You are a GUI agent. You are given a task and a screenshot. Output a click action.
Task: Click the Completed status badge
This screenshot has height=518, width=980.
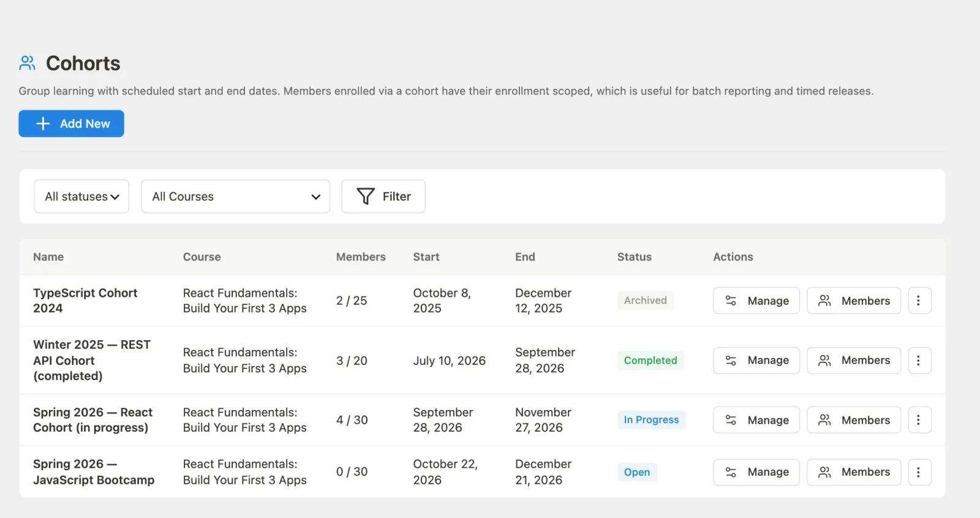click(650, 360)
